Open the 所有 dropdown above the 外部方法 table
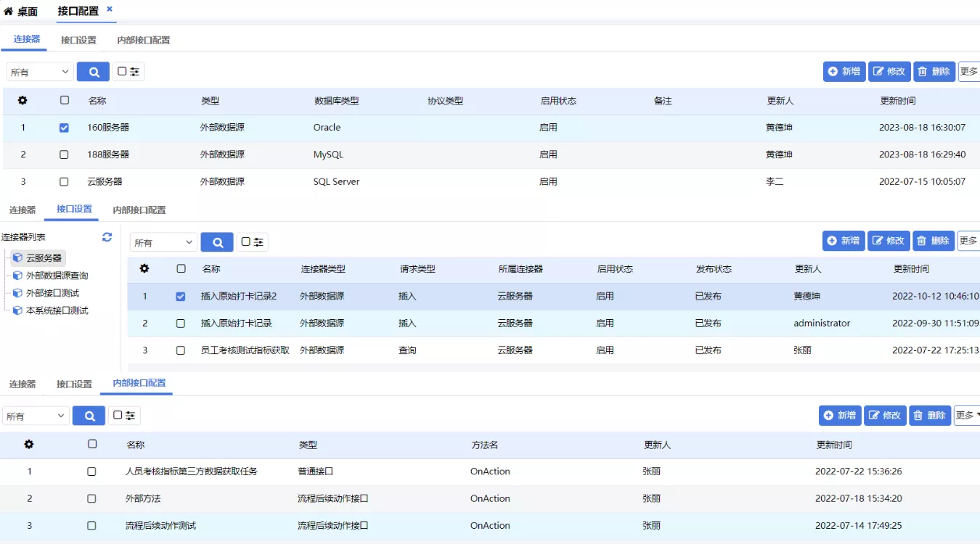Screen dimensions: 980x544 coord(36,416)
